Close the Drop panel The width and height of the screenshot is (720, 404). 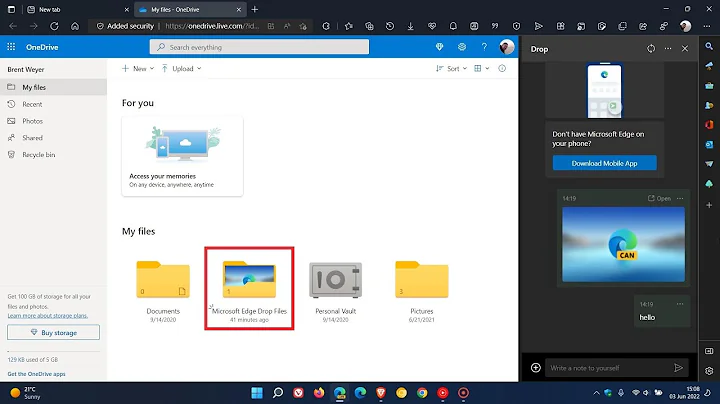[x=685, y=49]
